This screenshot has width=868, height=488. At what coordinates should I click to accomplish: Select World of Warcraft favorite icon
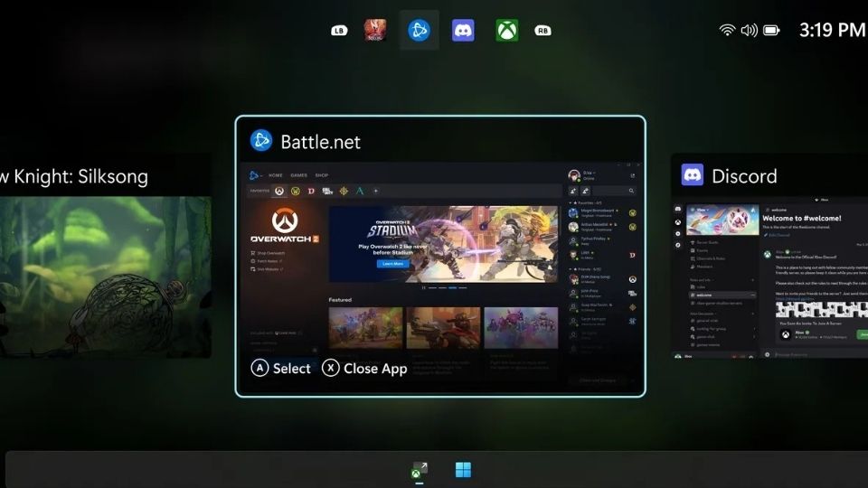click(296, 191)
